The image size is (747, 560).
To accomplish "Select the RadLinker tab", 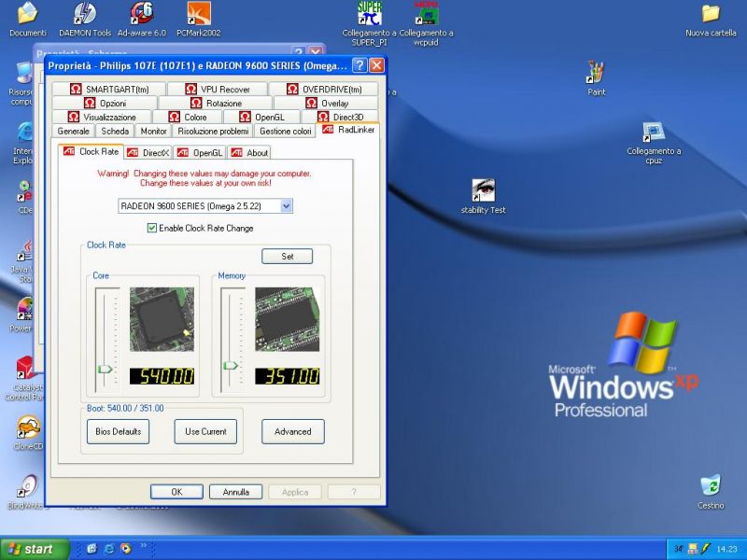I will 348,130.
